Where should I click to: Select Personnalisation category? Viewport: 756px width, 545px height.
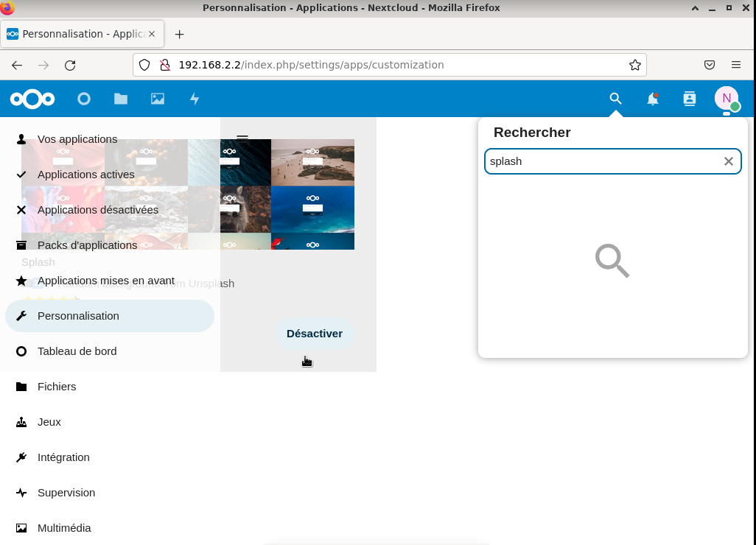(110, 316)
